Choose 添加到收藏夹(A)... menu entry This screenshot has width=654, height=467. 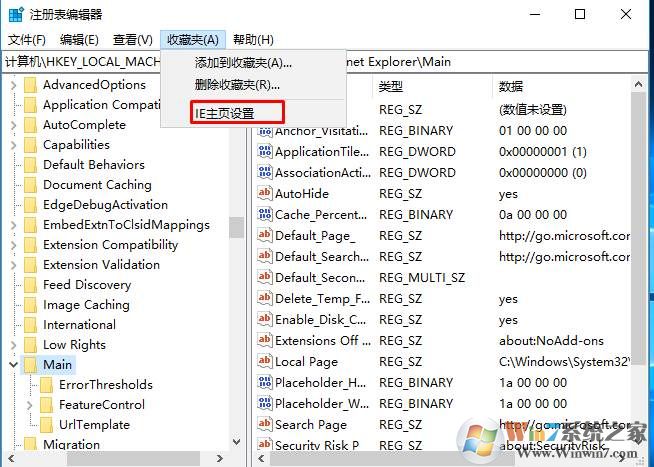point(243,63)
